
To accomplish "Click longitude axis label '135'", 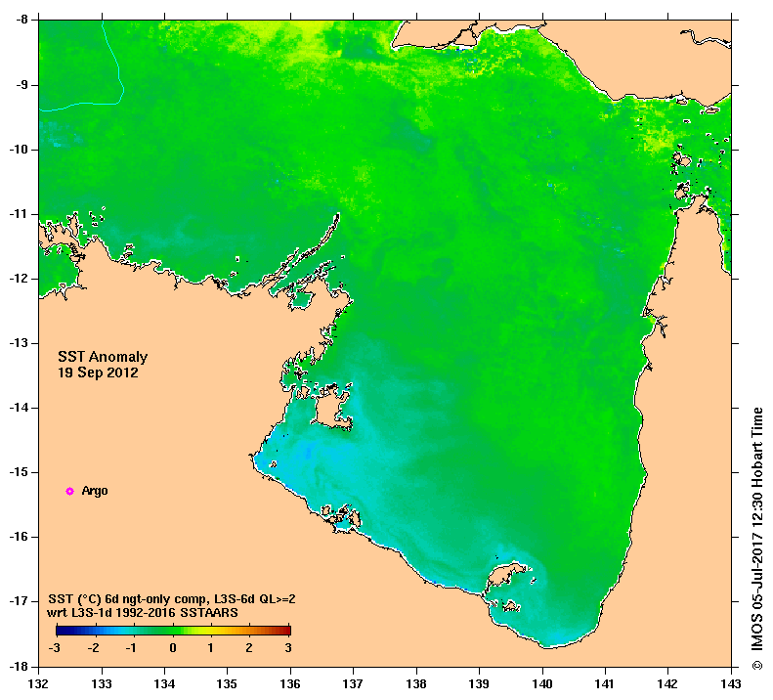I will click(228, 683).
